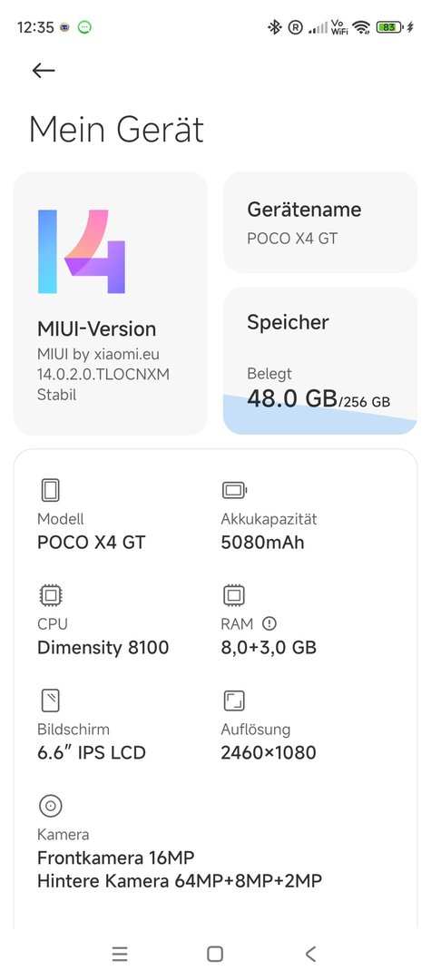This screenshot has width=431, height=980.
Task: Tap the RAM info exclamation icon
Action: tap(269, 623)
